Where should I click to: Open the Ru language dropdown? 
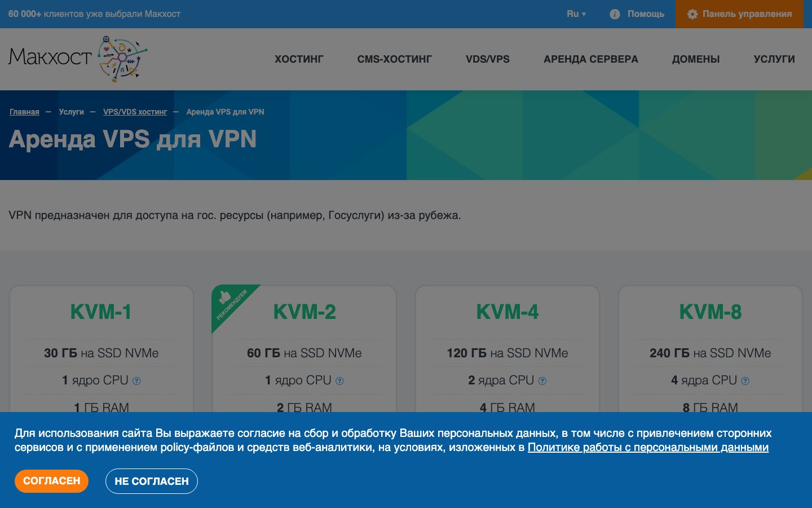click(x=576, y=14)
